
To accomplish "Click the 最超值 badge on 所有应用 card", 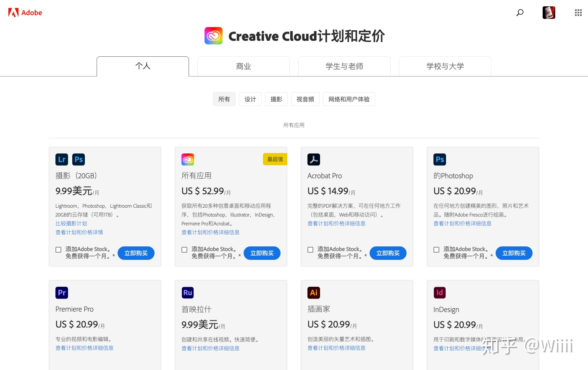I will coord(275,159).
